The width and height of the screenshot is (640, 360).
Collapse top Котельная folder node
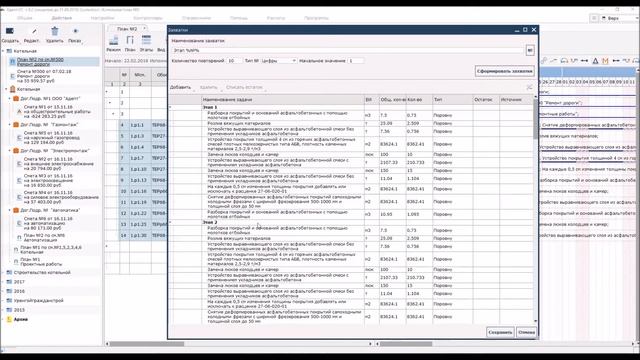pyautogui.click(x=4, y=51)
